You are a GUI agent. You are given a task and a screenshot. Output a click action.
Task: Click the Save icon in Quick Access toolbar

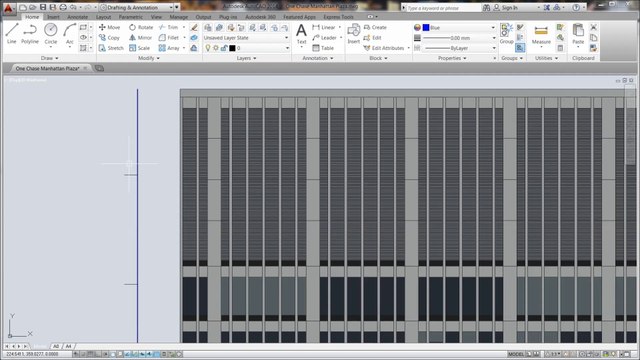coord(43,7)
